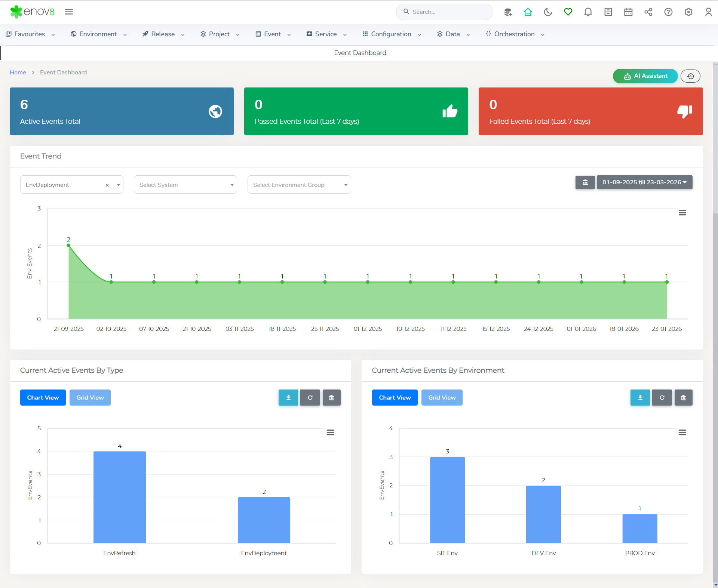Open the Release menu
Image resolution: width=718 pixels, height=588 pixels.
tap(163, 34)
